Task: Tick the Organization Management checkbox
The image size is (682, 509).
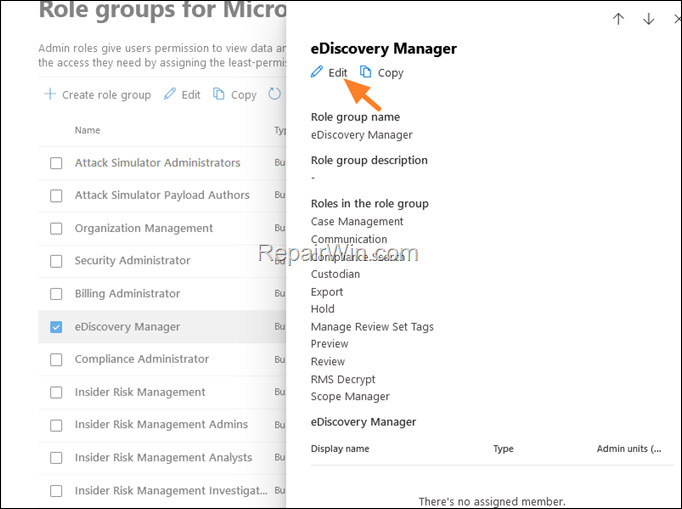Action: click(x=56, y=228)
